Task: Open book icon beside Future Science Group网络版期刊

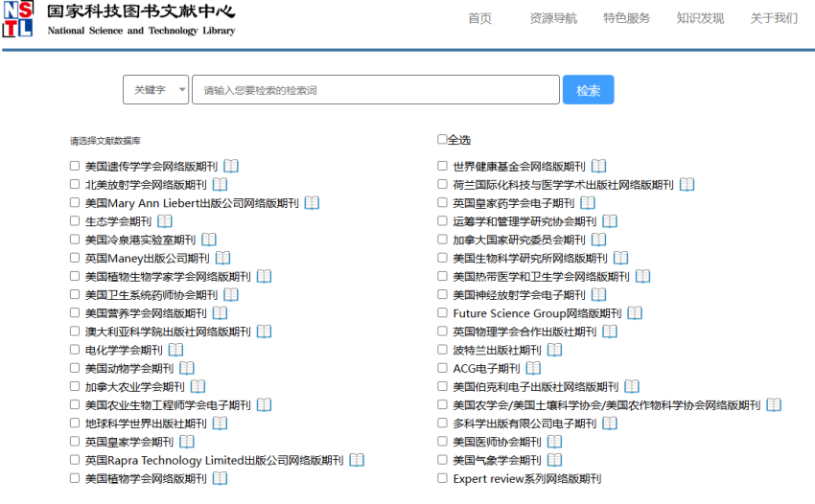Action: coord(635,313)
